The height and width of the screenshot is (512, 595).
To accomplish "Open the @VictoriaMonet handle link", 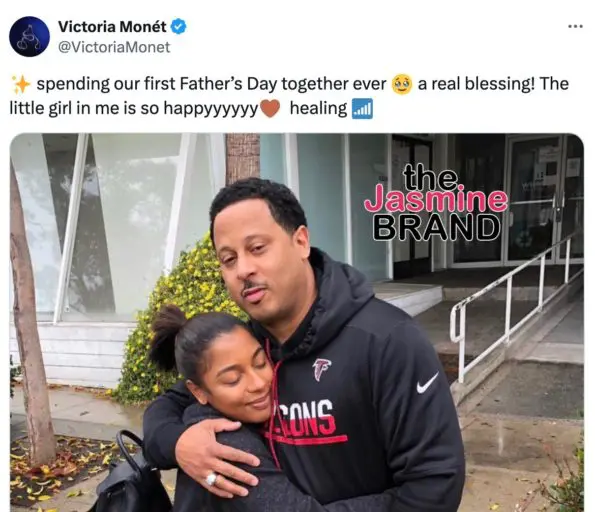I will (x=114, y=47).
